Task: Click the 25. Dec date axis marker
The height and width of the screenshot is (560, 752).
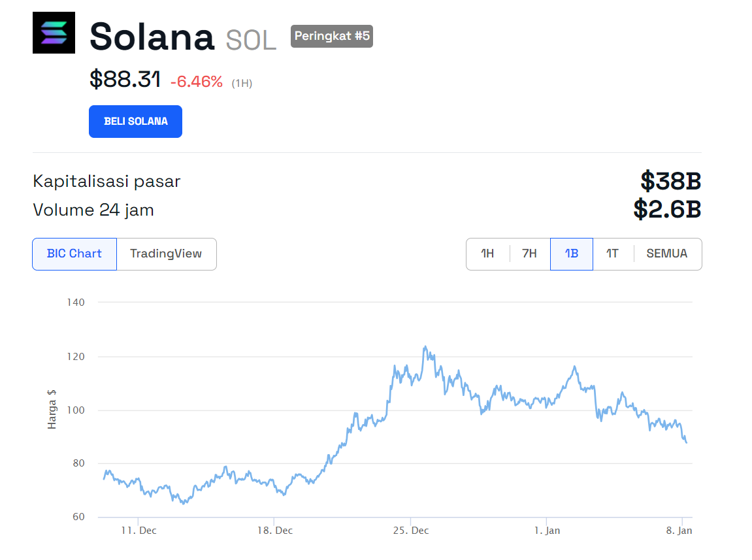Action: click(x=412, y=531)
